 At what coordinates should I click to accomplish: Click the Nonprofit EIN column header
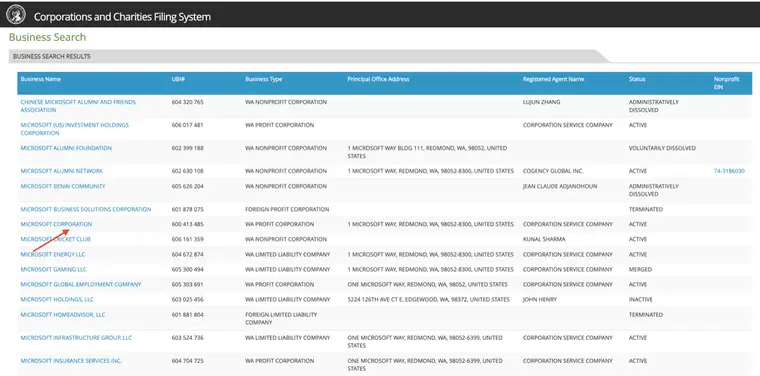(x=727, y=83)
